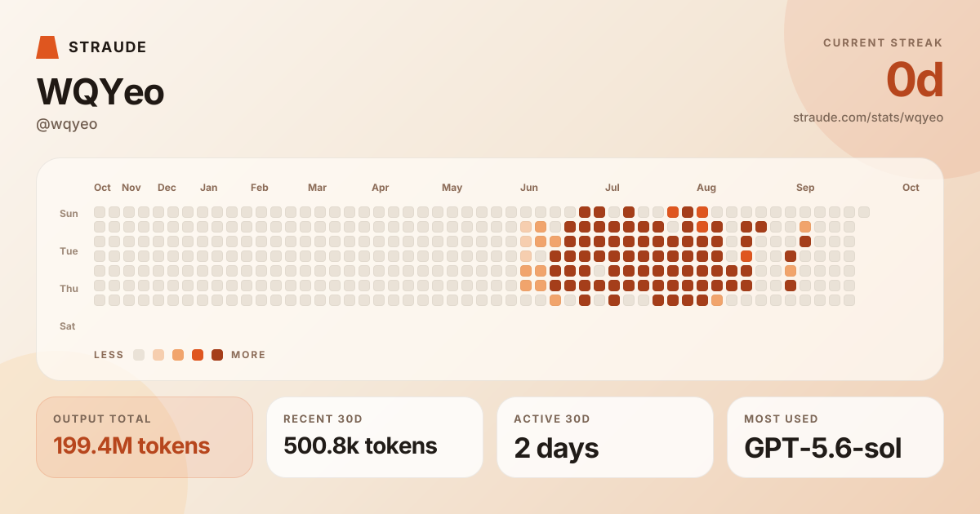Viewport: 980px width, 514px height.
Task: Click the lightest grey legend swatch
Action: click(139, 355)
